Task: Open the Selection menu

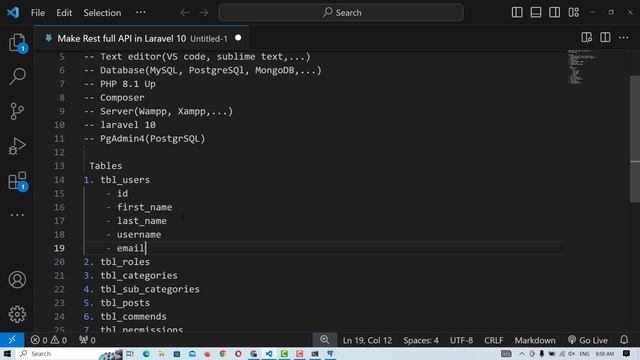Action: tap(102, 13)
